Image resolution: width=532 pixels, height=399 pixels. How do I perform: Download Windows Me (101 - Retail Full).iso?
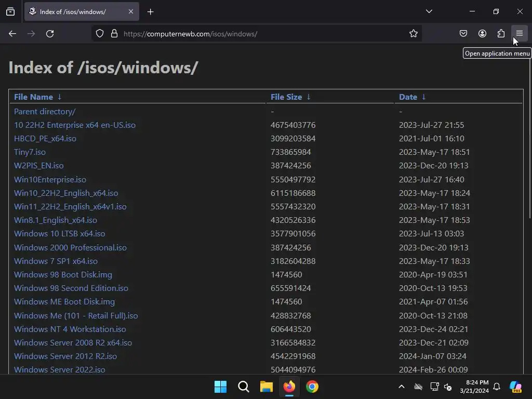(76, 315)
